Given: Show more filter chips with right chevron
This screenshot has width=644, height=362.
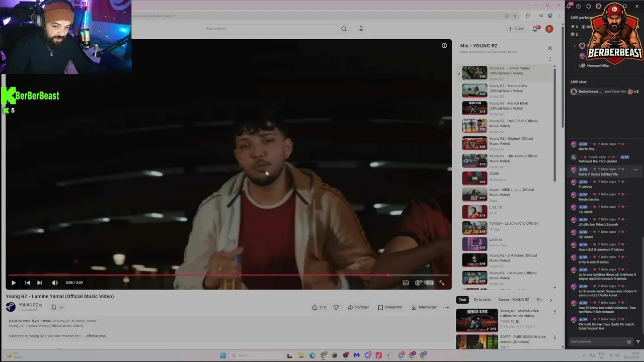Looking at the screenshot, I should tap(550, 300).
